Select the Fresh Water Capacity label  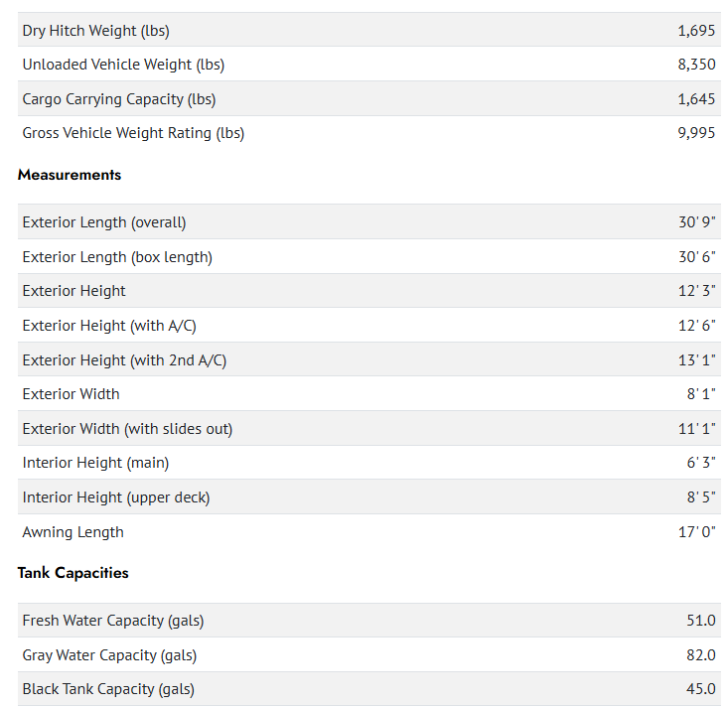tap(113, 621)
